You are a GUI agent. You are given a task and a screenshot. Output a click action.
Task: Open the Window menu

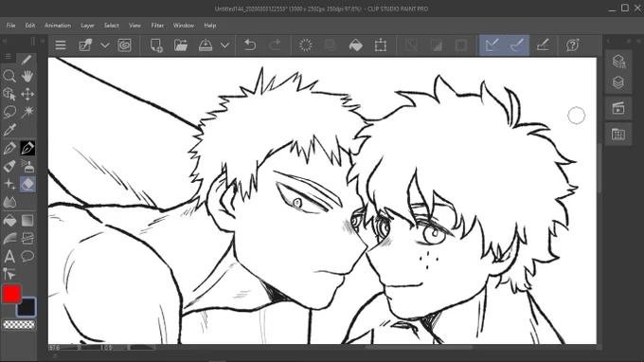[184, 26]
